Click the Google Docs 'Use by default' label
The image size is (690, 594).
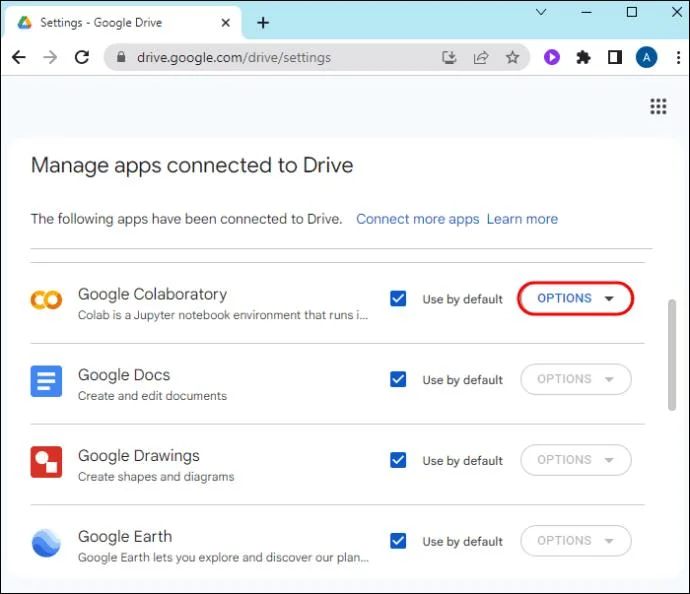click(x=462, y=380)
